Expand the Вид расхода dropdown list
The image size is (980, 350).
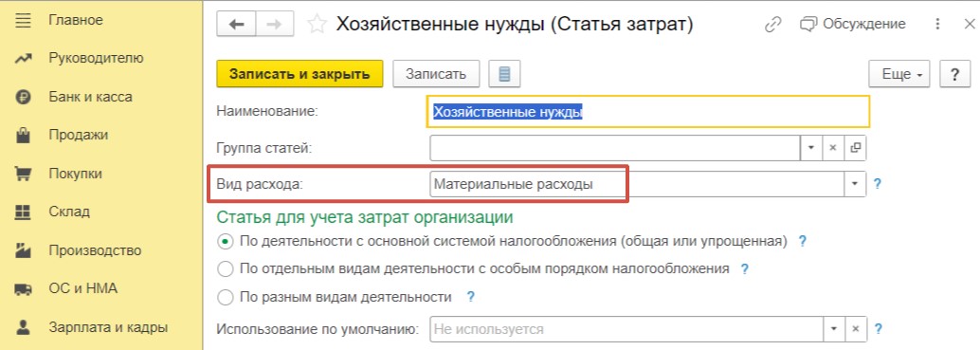click(855, 184)
